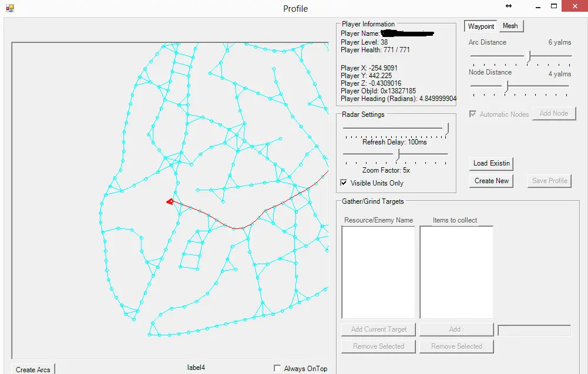Click the Create New profile button

(492, 181)
